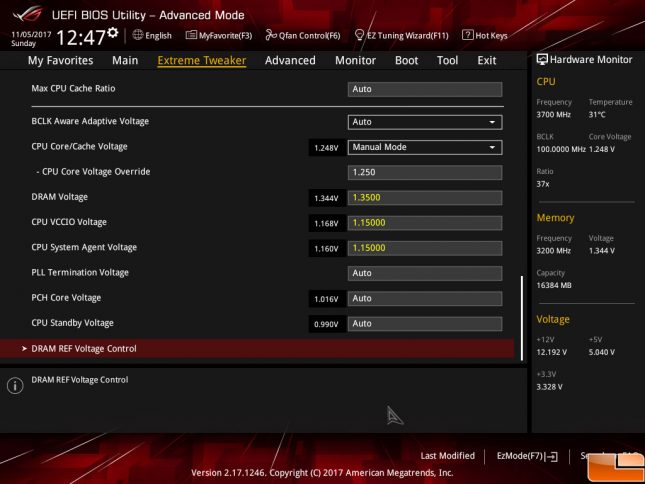Image resolution: width=645 pixels, height=484 pixels.
Task: Click 3700 MHz CPU frequency value
Action: [553, 115]
